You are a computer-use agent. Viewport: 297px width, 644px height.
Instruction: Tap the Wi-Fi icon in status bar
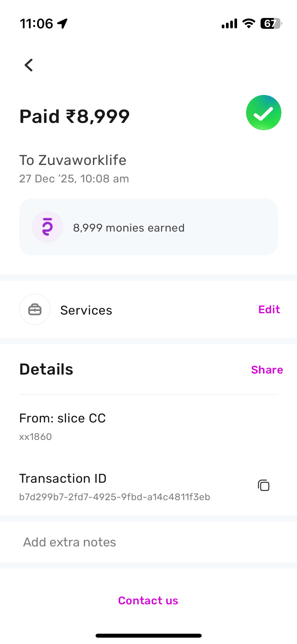pos(248,24)
